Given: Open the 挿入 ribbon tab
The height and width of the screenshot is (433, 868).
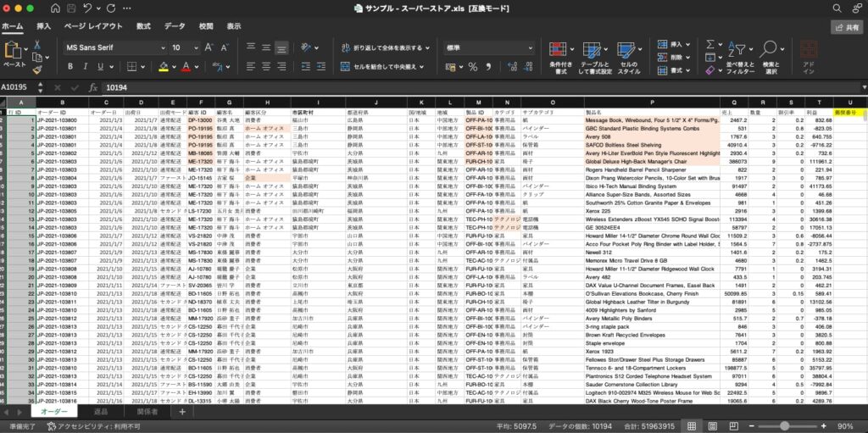Looking at the screenshot, I should click(43, 26).
